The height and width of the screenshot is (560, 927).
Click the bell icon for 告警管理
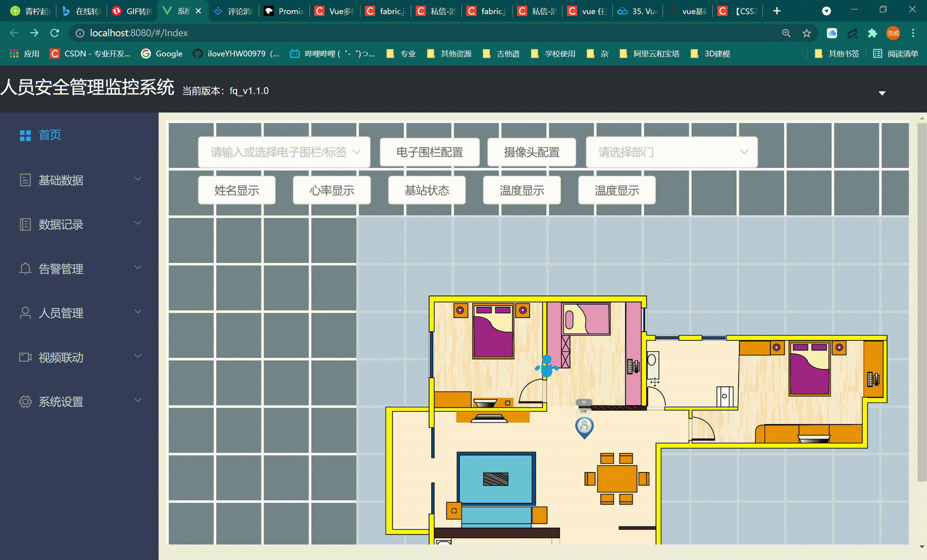click(25, 269)
